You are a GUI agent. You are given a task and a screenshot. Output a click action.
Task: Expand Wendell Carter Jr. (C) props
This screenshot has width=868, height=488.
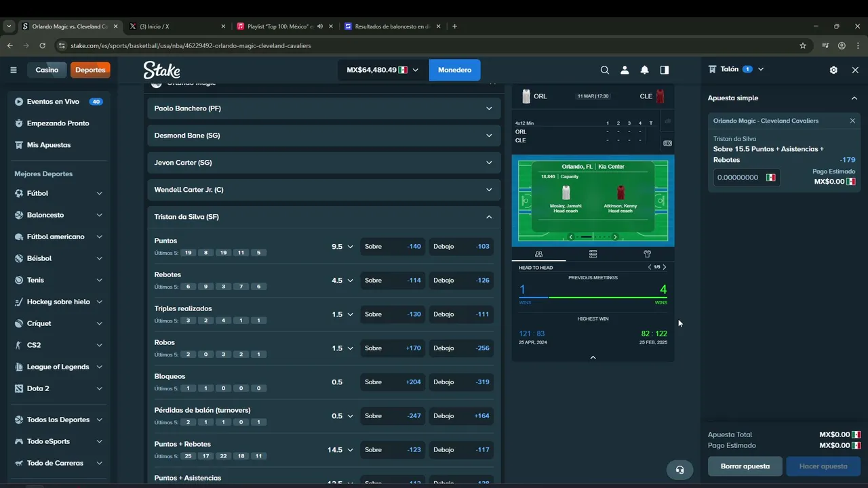[323, 190]
